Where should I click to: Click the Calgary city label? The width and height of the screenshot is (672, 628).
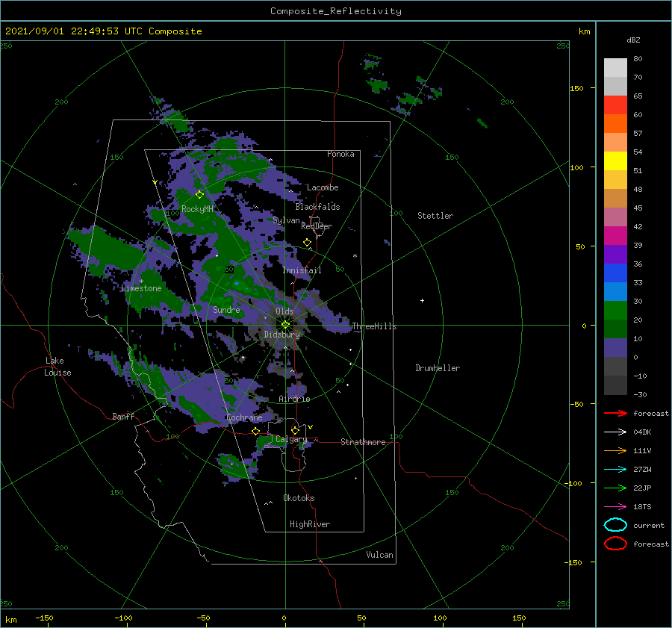point(291,439)
